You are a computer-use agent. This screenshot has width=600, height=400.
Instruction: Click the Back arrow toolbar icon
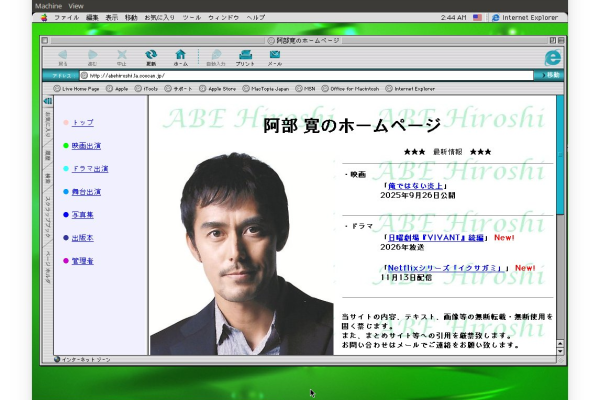pos(63,55)
